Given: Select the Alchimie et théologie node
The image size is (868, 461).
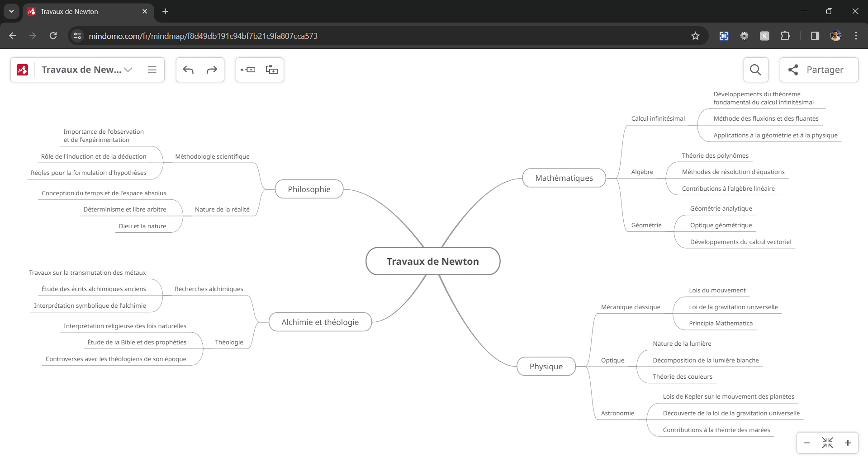Looking at the screenshot, I should (320, 322).
